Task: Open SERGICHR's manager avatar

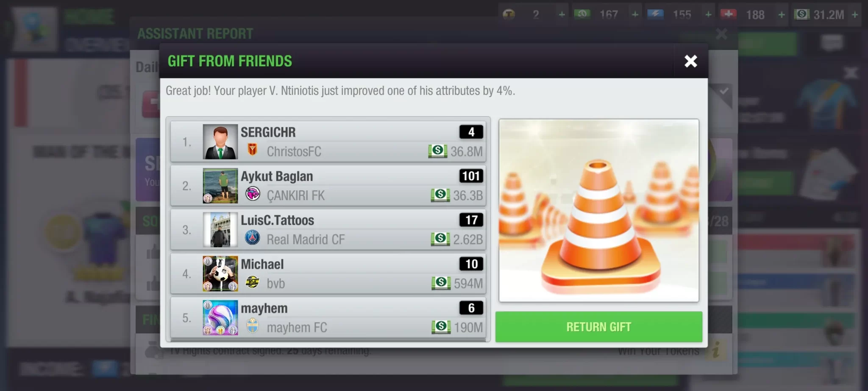Action: pos(220,142)
